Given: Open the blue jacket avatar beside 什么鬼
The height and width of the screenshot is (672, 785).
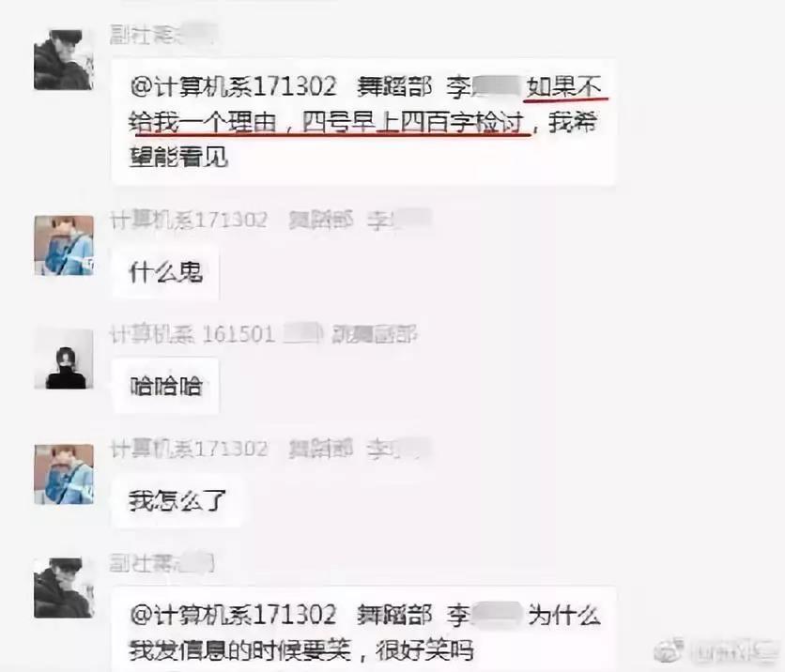Looking at the screenshot, I should point(64,245).
